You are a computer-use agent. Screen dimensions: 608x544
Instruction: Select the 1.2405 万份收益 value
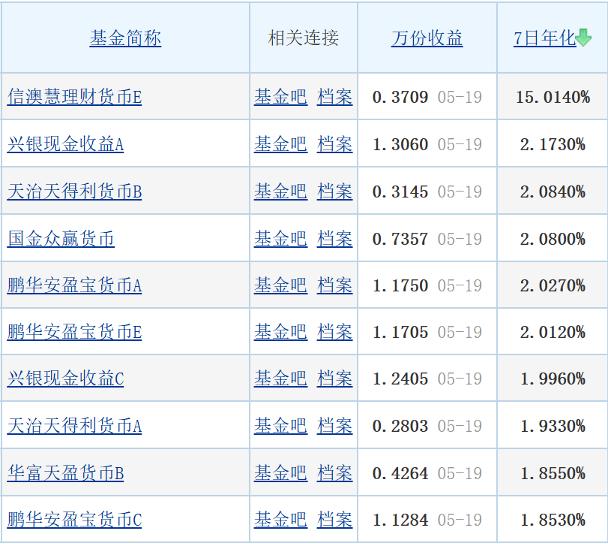pos(400,379)
